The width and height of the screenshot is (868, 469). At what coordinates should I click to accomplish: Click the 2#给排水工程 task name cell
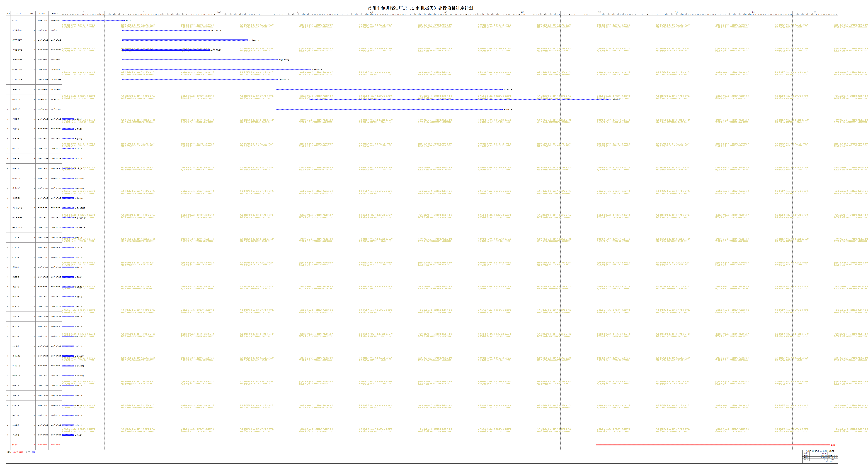[19, 366]
